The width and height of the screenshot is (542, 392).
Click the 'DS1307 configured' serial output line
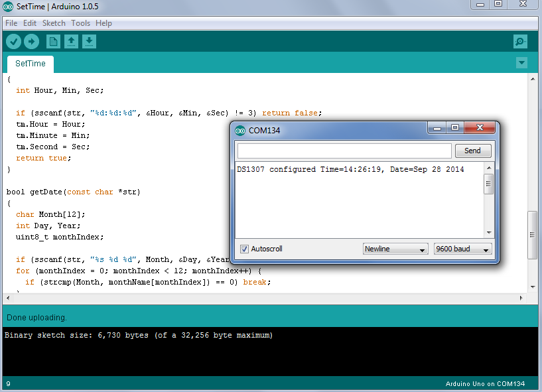tap(350, 169)
